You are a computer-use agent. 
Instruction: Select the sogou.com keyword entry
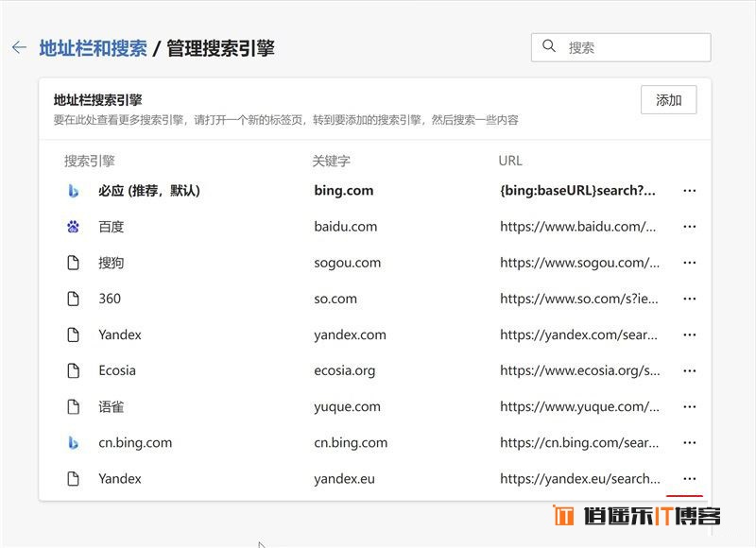(x=347, y=263)
